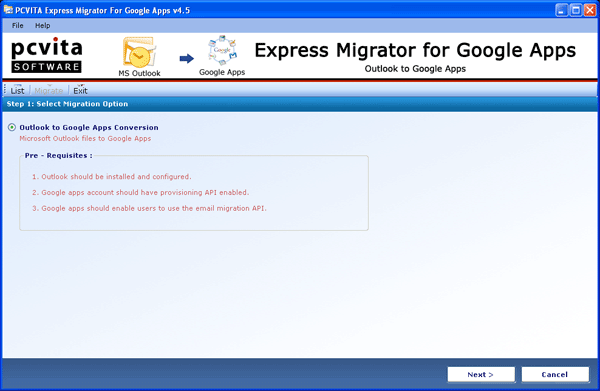Viewport: 600px width, 391px height.
Task: Click the Express Migrator for Google Apps title
Action: coord(415,51)
